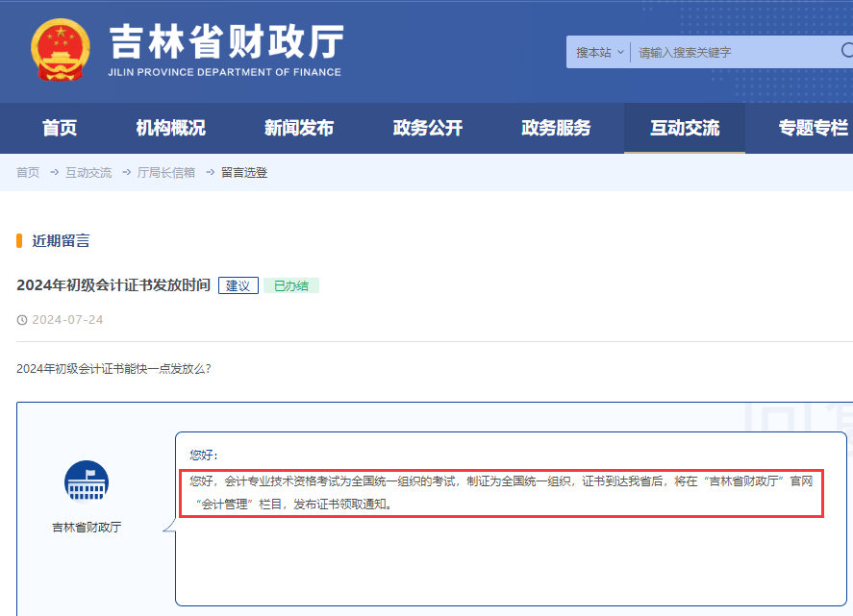Click the national emblem logo
Screen dimensions: 853x616
click(x=61, y=50)
